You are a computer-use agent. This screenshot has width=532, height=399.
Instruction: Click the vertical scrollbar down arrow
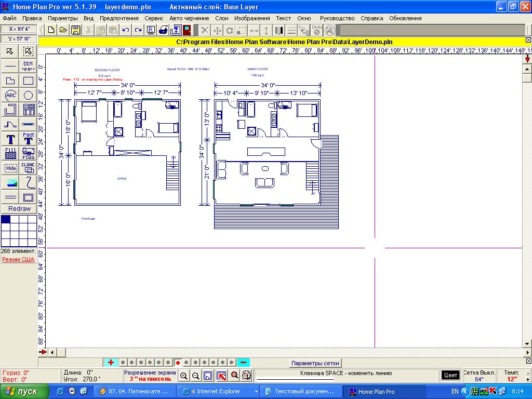(x=527, y=343)
